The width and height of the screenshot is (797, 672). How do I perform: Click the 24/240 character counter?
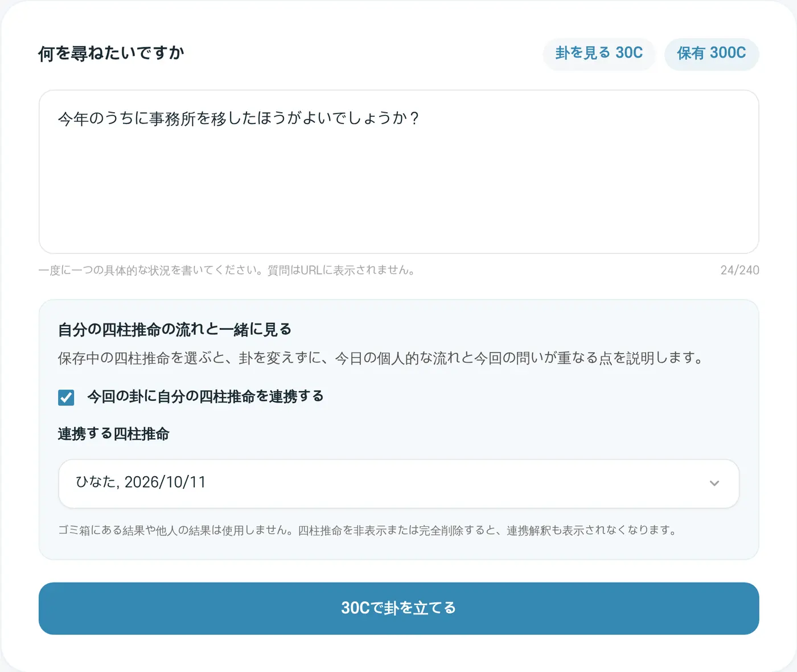[740, 270]
